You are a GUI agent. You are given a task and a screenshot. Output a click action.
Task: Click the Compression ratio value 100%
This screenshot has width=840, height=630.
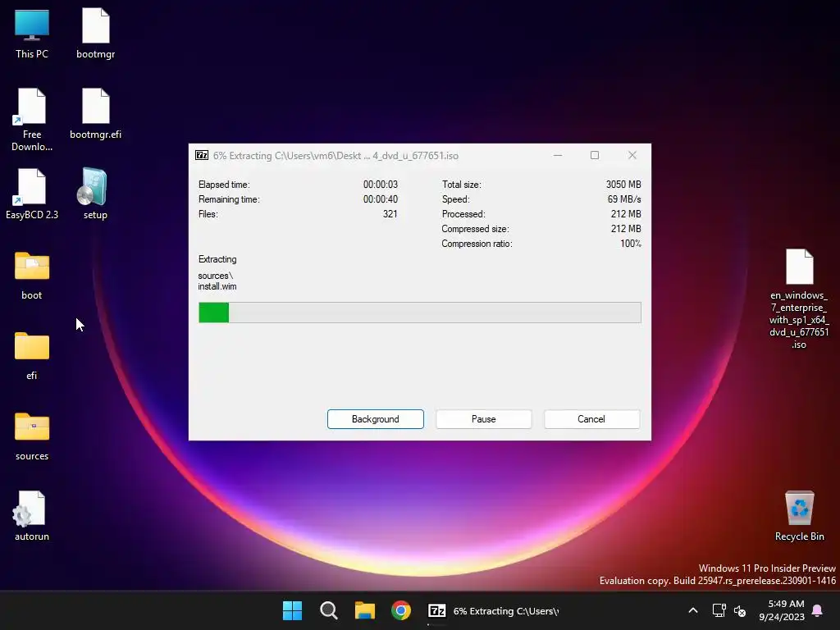pos(631,244)
